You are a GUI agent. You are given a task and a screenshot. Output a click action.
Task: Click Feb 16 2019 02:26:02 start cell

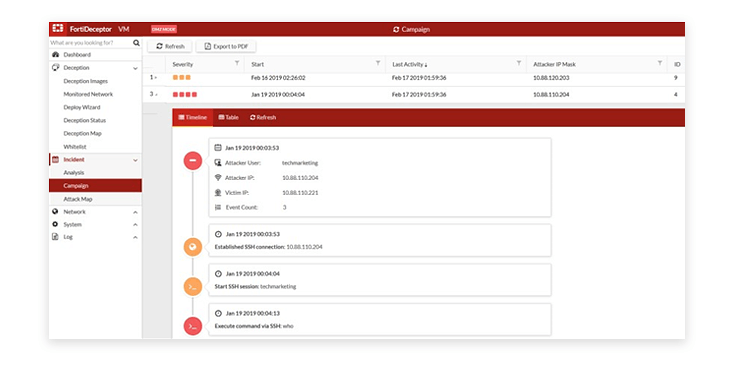pyautogui.click(x=278, y=78)
